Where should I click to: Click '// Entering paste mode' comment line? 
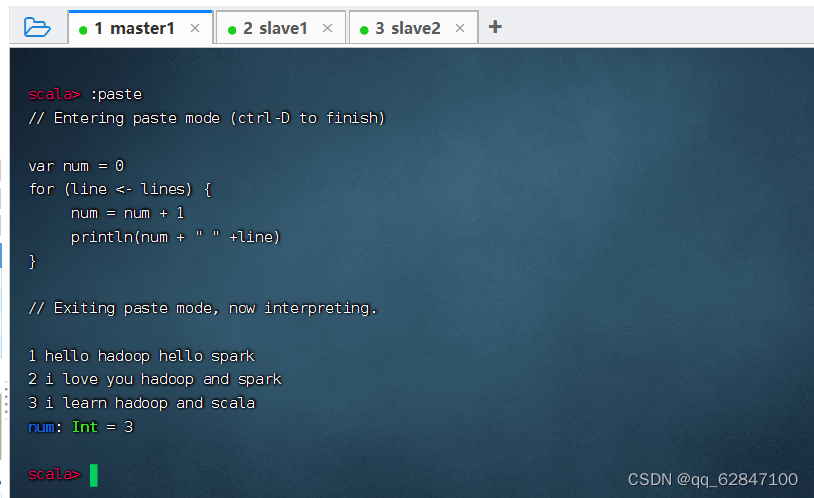[x=207, y=118]
